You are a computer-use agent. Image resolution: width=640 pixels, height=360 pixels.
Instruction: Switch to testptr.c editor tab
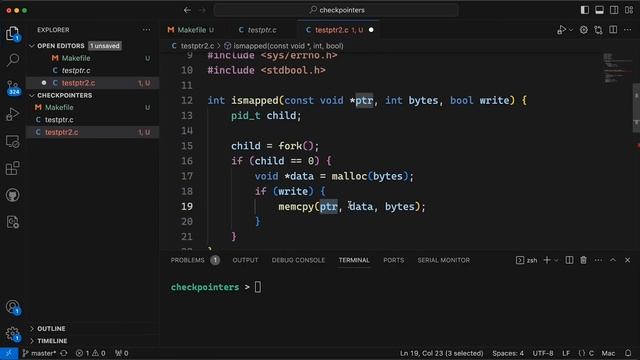click(262, 30)
